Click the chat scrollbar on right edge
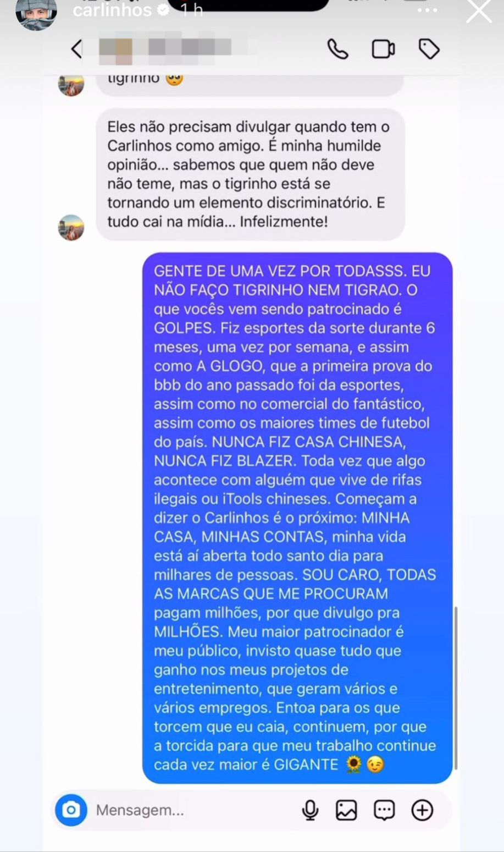This screenshot has width=504, height=852. [x=456, y=688]
